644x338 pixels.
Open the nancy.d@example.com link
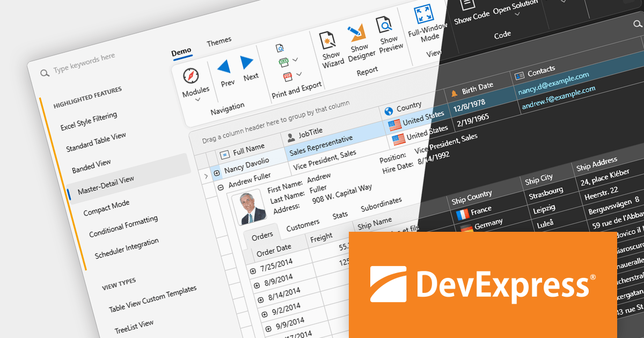pyautogui.click(x=554, y=83)
